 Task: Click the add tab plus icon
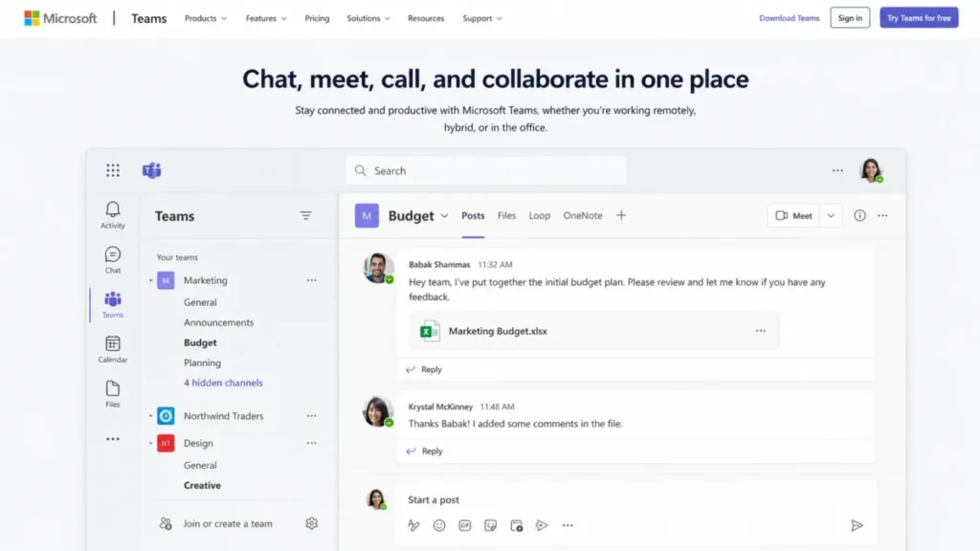(x=621, y=215)
